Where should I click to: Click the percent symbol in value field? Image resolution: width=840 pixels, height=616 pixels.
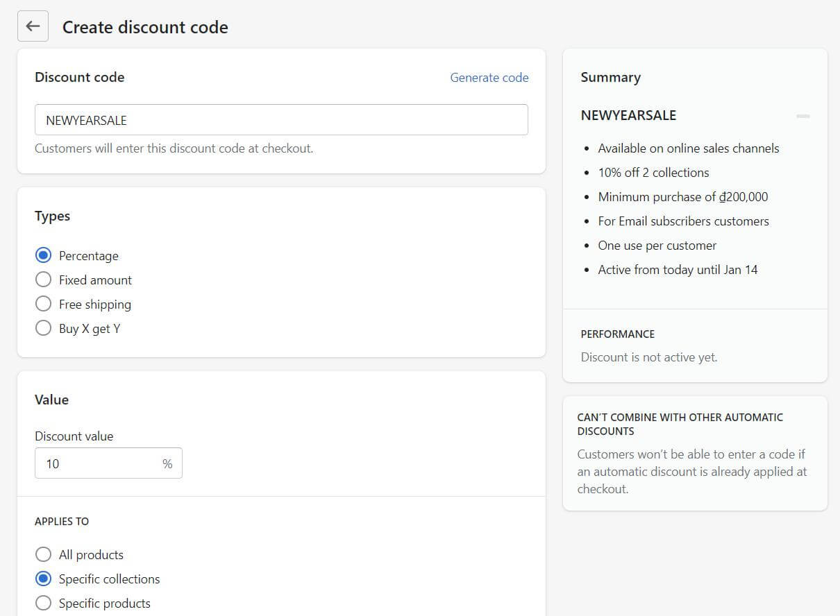click(x=167, y=463)
